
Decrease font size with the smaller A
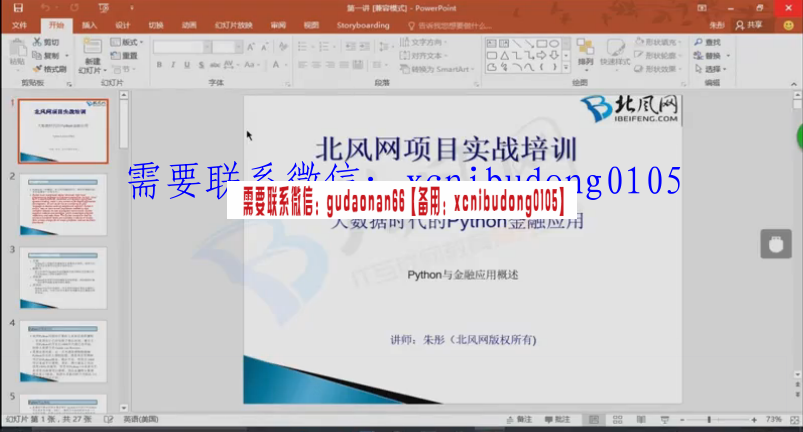(x=265, y=47)
